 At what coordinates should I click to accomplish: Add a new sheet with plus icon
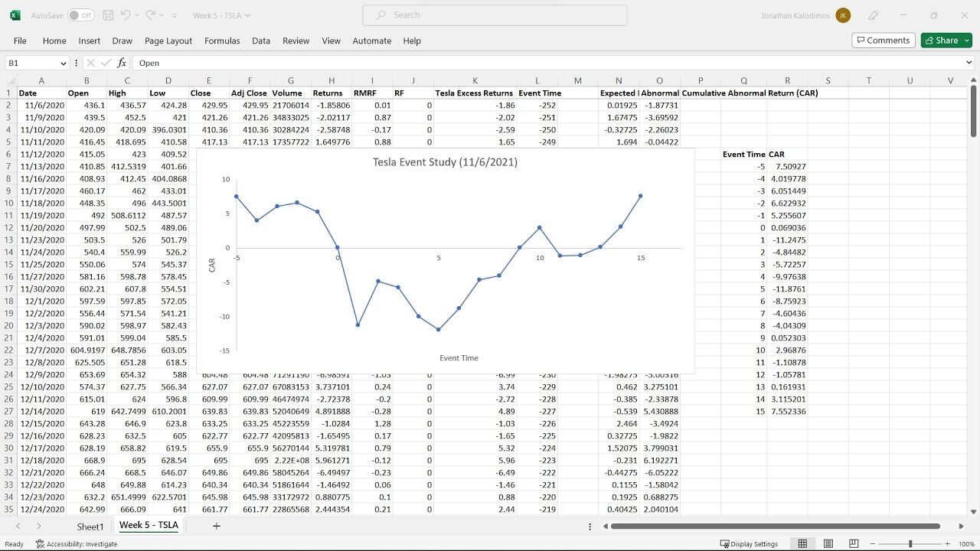click(217, 526)
